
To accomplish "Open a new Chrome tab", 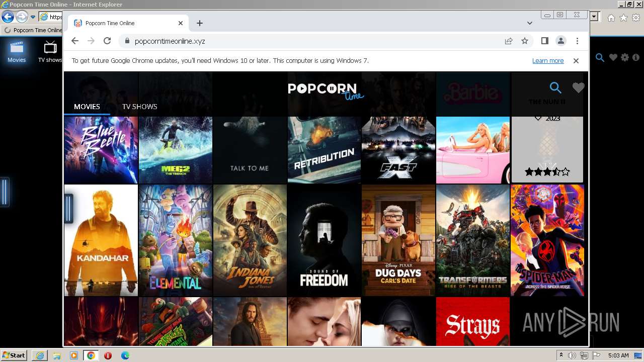I will 200,23.
